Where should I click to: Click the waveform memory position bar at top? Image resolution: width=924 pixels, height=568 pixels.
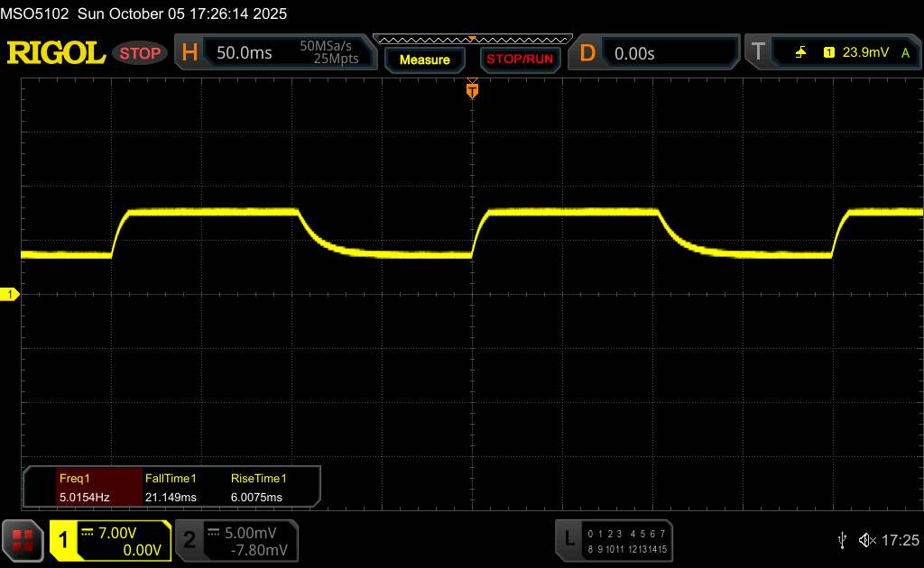pyautogui.click(x=472, y=39)
